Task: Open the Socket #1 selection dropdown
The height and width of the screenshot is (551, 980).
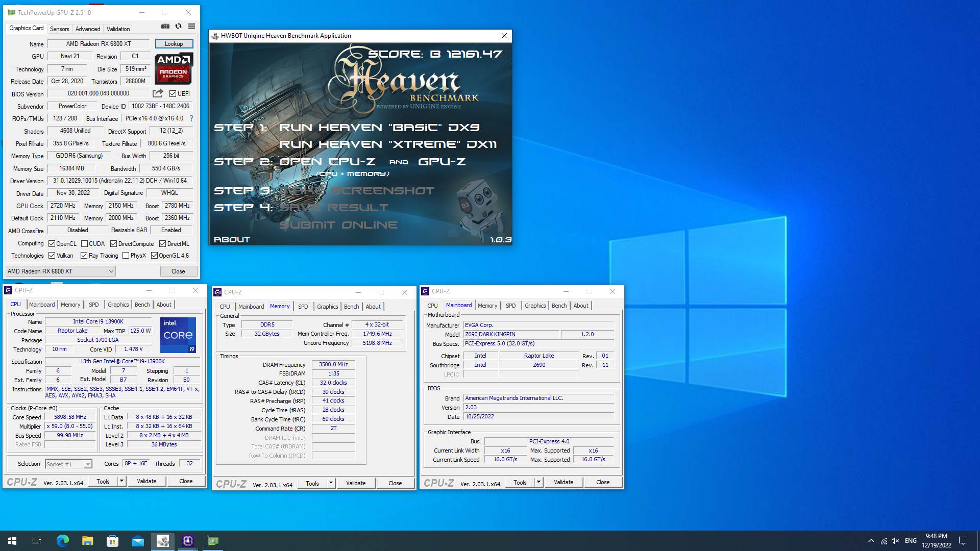Action: pos(68,464)
